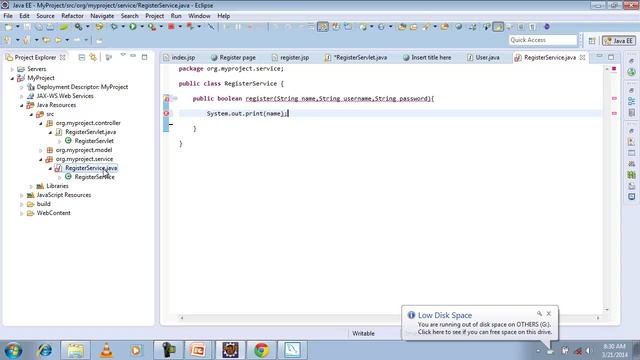640x360 pixels.
Task: Toggle Link with Editor in Project Explorer
Action: 93,58
